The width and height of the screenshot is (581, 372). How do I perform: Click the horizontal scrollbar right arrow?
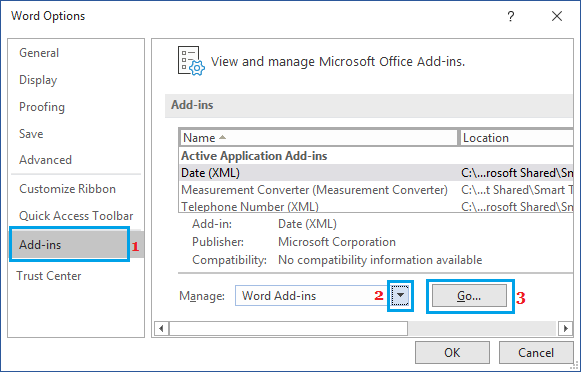click(565, 328)
